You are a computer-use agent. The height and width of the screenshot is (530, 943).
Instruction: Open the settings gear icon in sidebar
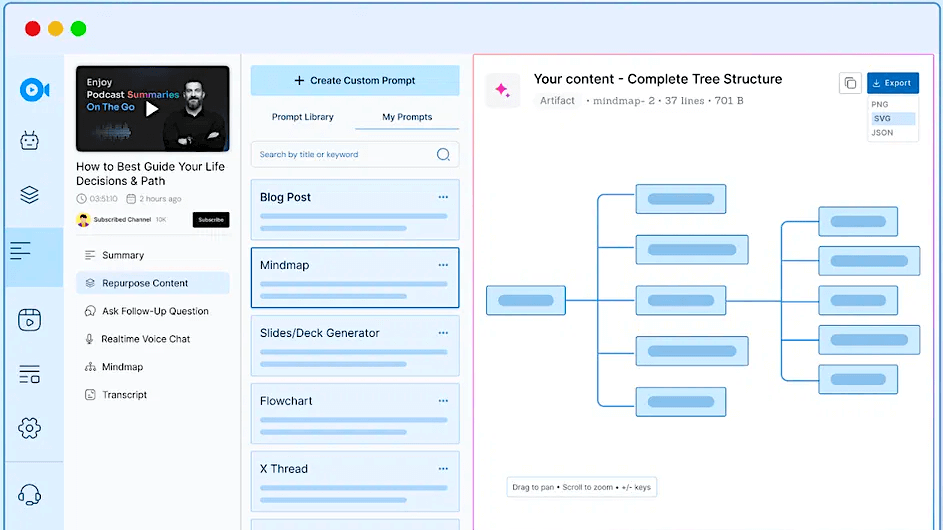(30, 428)
